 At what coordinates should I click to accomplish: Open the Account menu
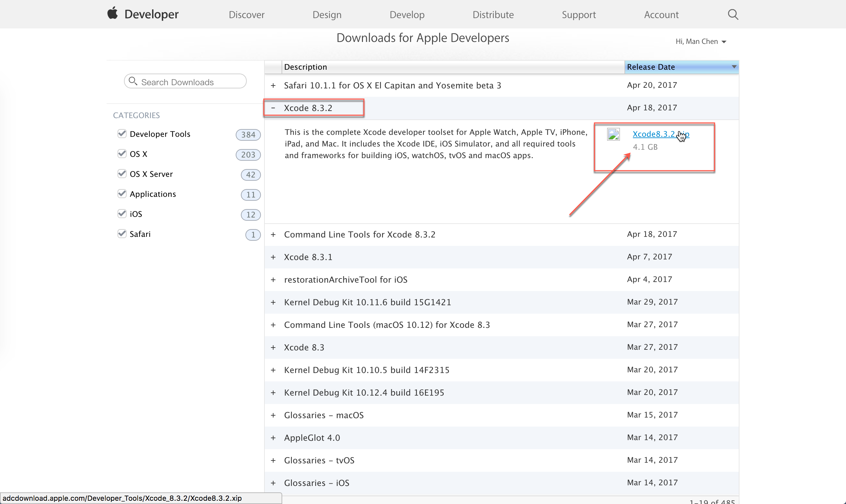[661, 15]
